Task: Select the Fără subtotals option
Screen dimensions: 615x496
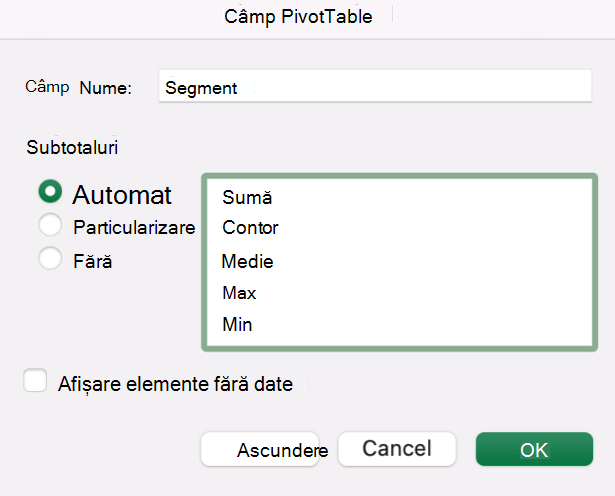Action: pyautogui.click(x=50, y=258)
